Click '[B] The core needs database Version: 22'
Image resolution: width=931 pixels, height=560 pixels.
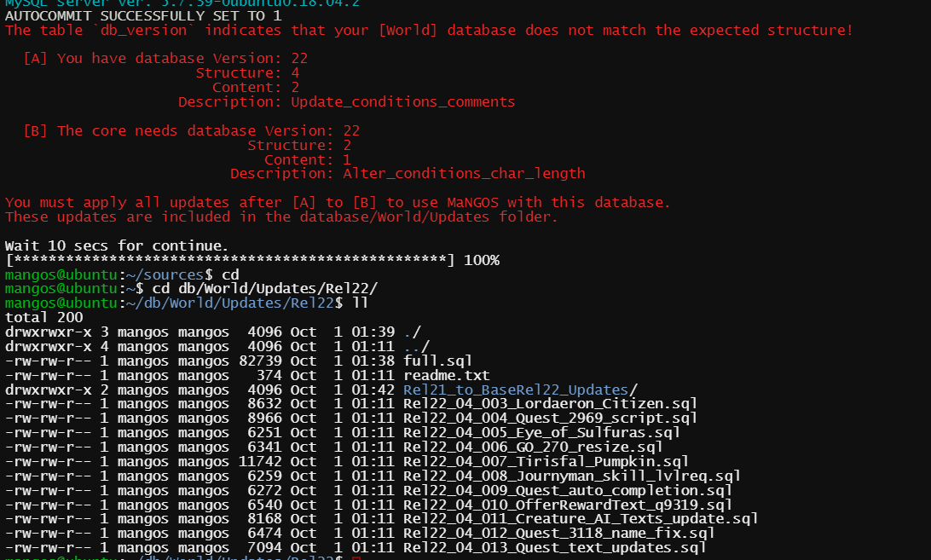(x=191, y=130)
